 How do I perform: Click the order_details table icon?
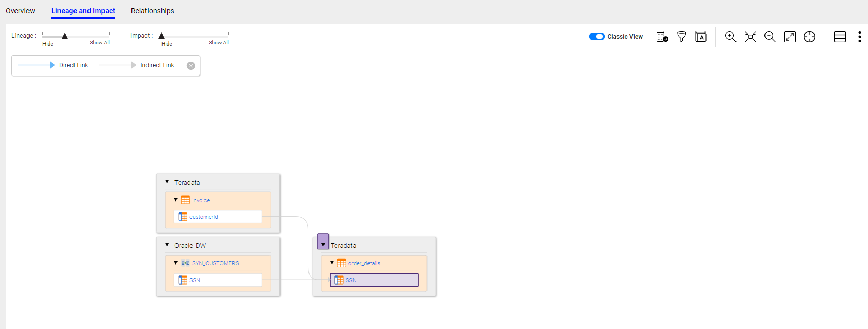342,263
